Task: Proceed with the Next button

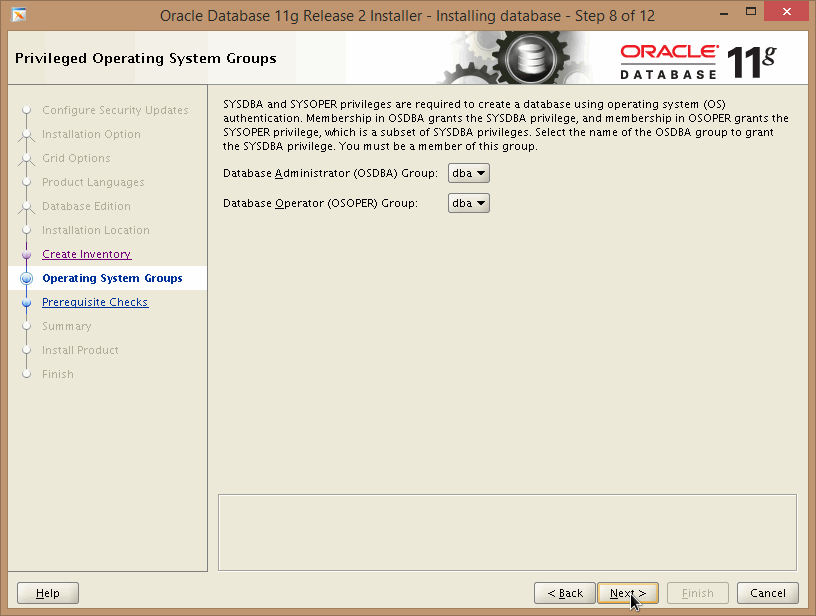Action: click(x=628, y=593)
